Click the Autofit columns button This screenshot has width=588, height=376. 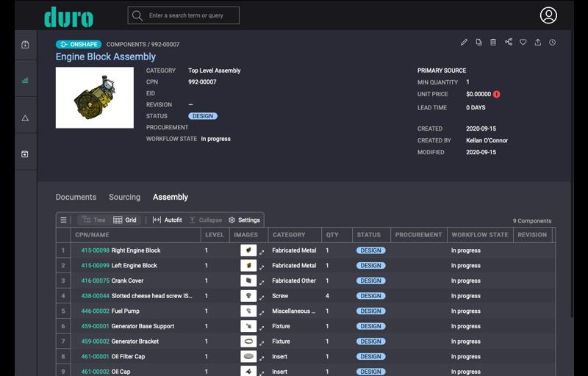(167, 220)
